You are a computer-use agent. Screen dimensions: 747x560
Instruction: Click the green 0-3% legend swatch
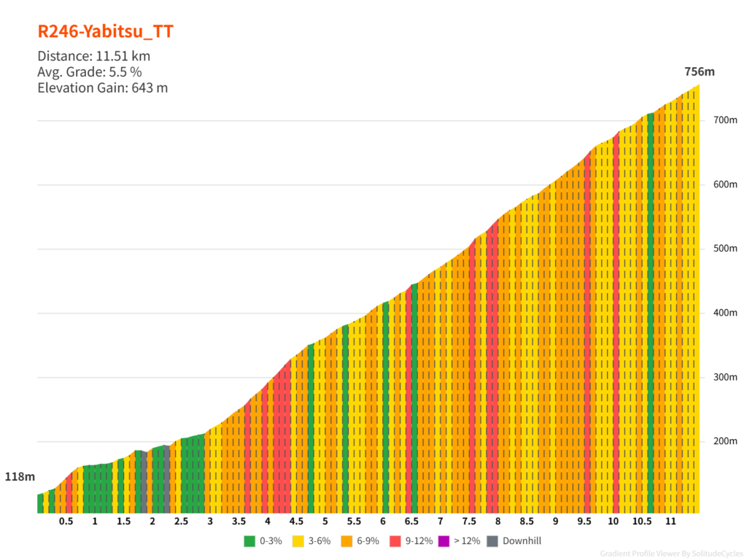pos(249,541)
